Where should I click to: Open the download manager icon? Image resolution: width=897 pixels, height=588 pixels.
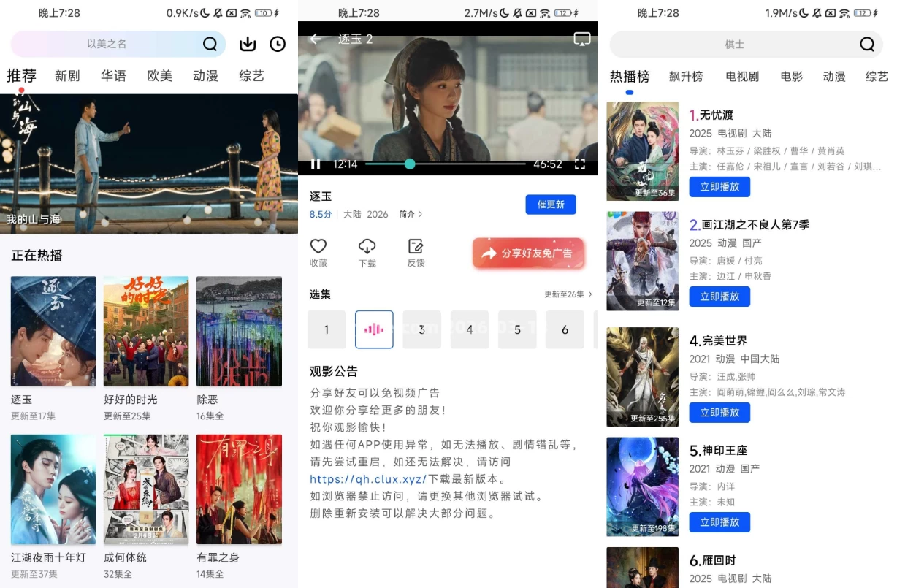[x=248, y=44]
